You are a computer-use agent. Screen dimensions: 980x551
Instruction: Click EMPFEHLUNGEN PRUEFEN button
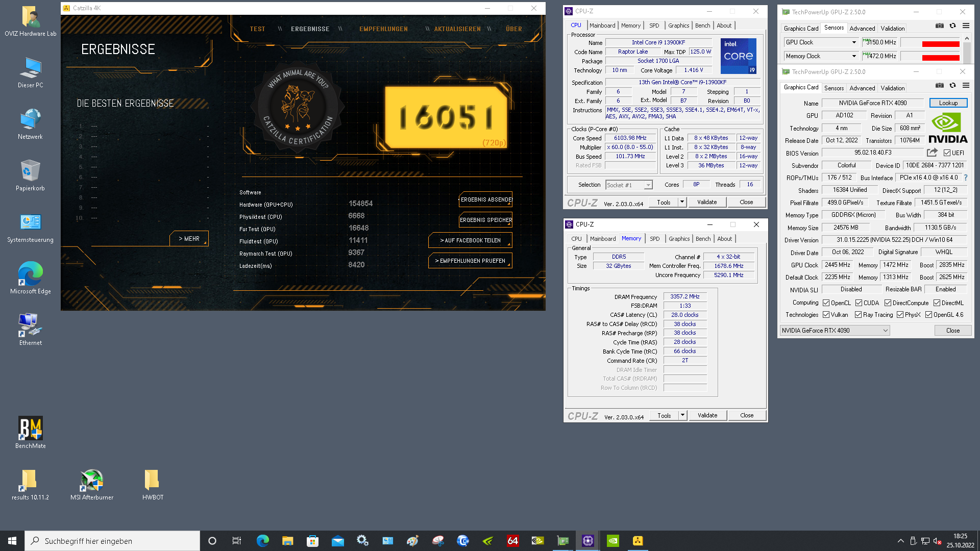point(470,261)
